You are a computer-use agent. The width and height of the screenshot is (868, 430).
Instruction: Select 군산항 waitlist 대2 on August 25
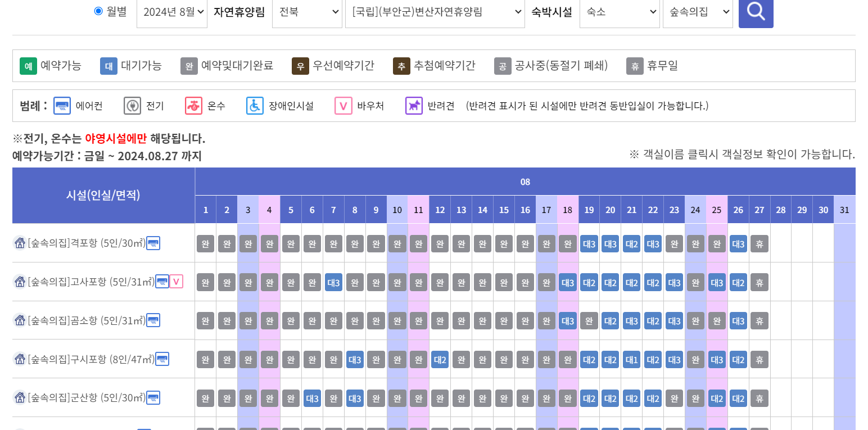click(x=717, y=399)
